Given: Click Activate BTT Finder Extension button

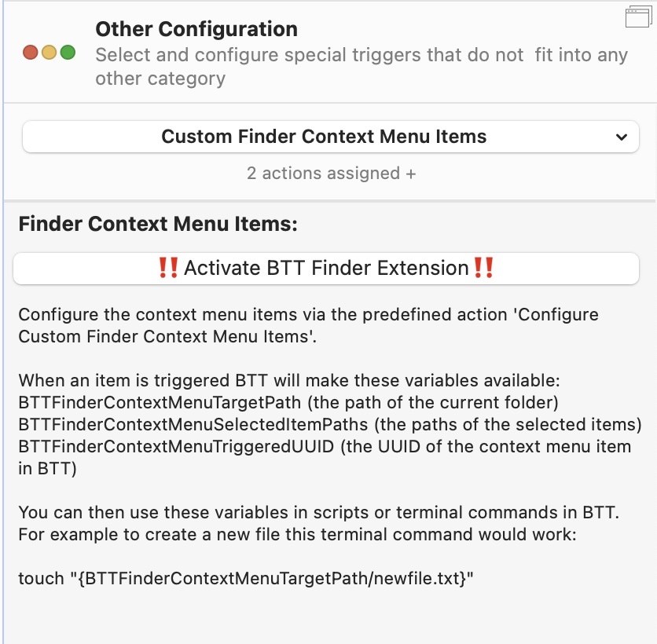Looking at the screenshot, I should (326, 268).
